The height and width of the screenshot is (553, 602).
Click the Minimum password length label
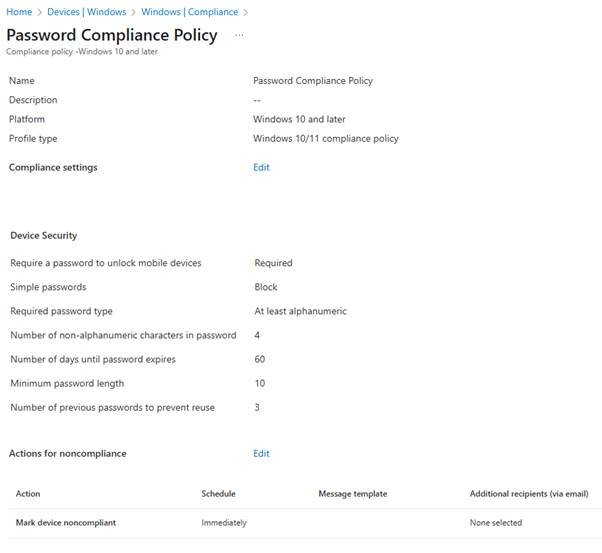(x=67, y=383)
